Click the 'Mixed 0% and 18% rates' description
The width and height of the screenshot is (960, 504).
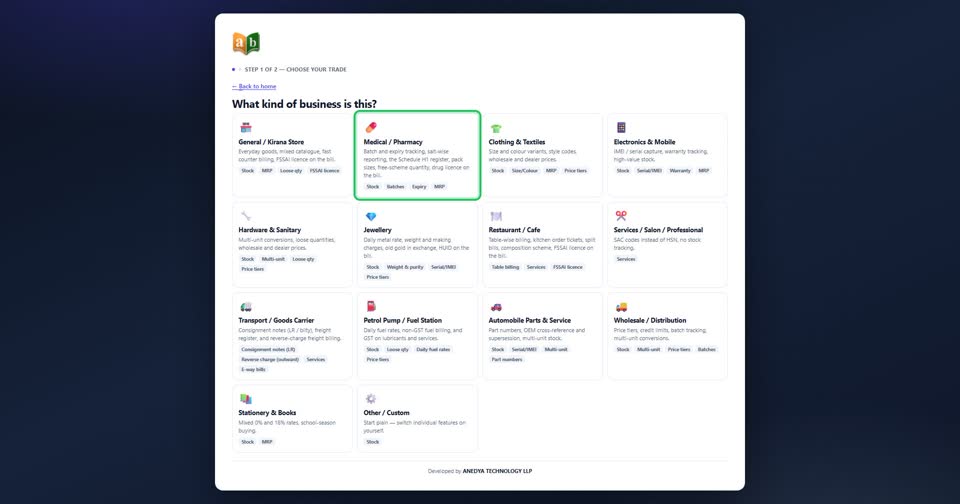pyautogui.click(x=287, y=426)
